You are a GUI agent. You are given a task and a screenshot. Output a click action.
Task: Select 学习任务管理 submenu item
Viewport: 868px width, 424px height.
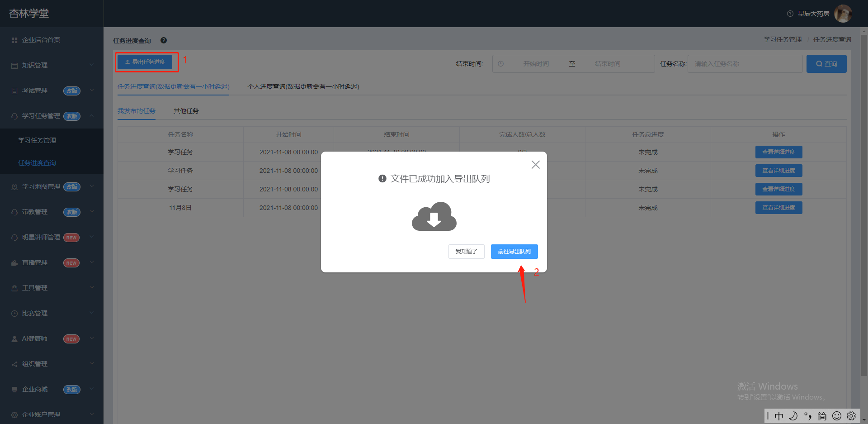pos(52,140)
